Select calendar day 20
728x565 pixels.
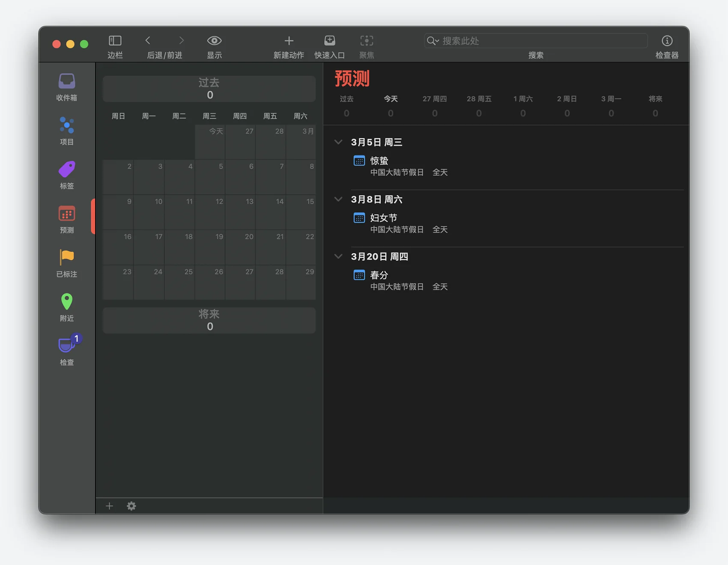coord(240,247)
